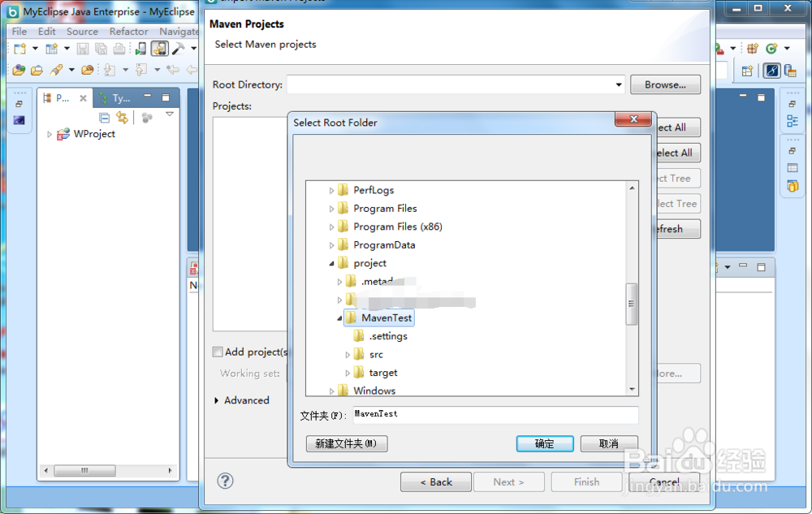This screenshot has width=812, height=514.
Task: Click Collapse All in Package Explorer toolbar
Action: [x=104, y=118]
